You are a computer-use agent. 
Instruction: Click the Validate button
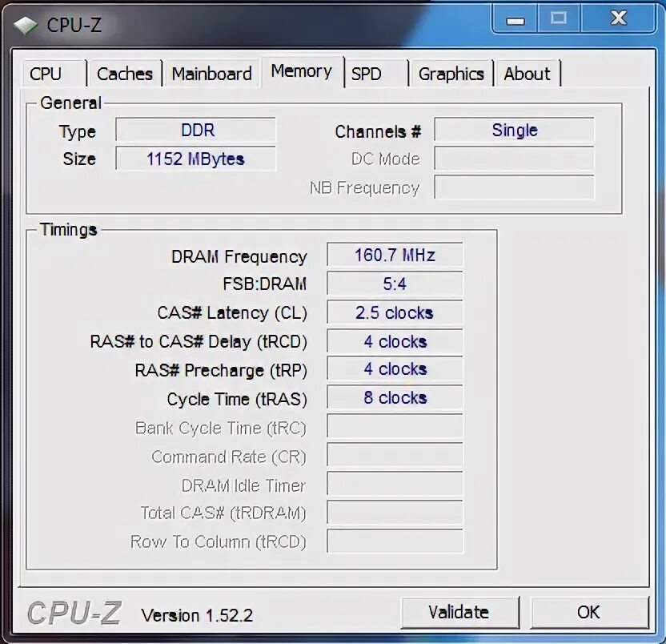pyautogui.click(x=459, y=612)
